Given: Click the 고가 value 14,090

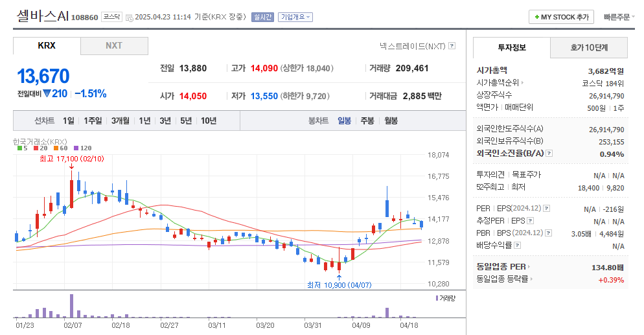Looking at the screenshot, I should pyautogui.click(x=264, y=68).
